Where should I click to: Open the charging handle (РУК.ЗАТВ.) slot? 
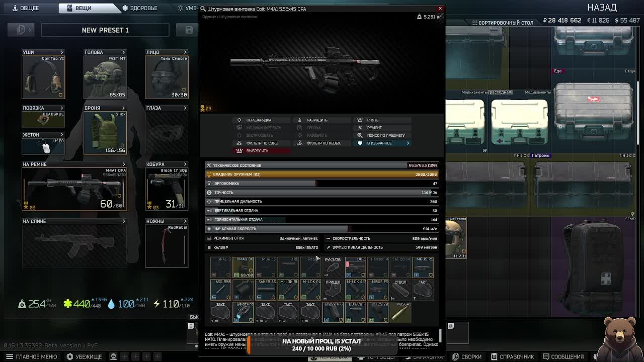click(x=333, y=267)
